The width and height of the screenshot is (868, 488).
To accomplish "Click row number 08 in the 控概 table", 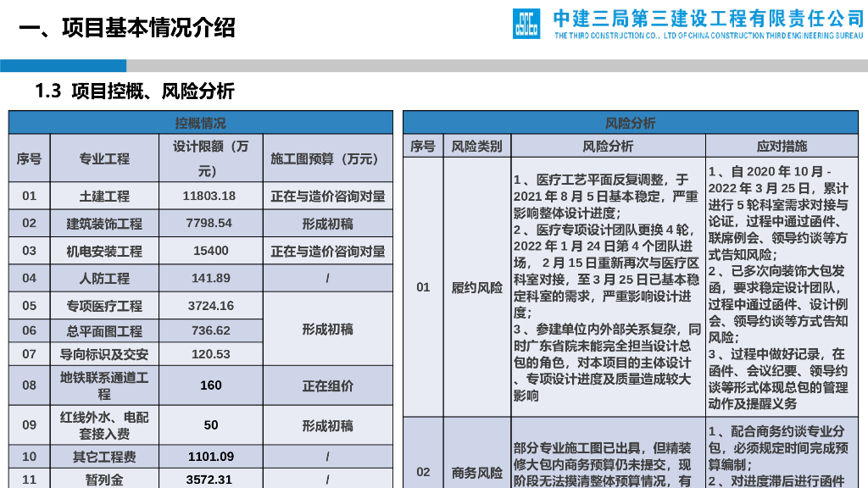I will point(30,385).
